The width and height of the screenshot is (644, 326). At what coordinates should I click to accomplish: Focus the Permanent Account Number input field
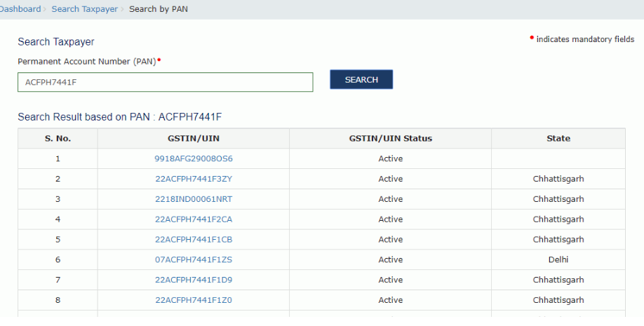165,82
